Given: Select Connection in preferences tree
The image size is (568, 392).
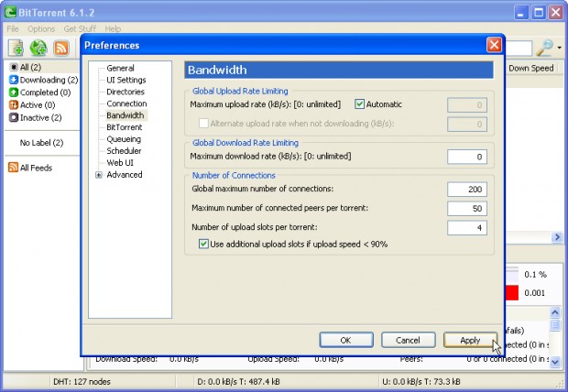Looking at the screenshot, I should tap(126, 103).
